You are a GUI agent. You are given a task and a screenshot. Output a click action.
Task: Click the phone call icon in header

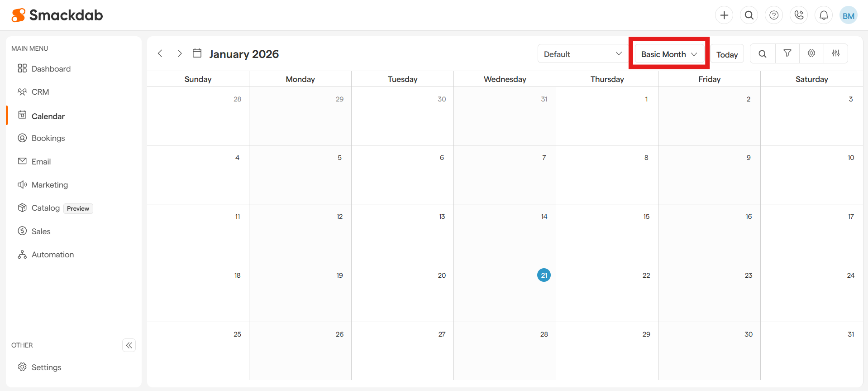[x=798, y=15]
